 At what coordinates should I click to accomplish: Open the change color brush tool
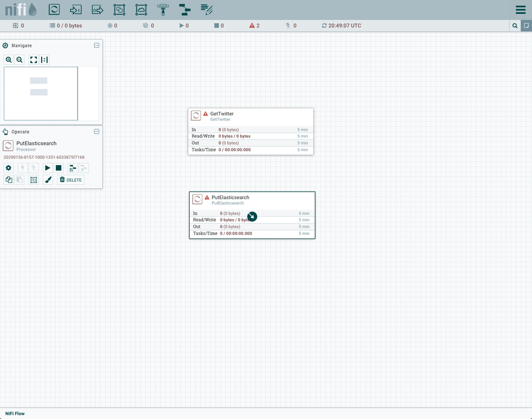tap(48, 180)
